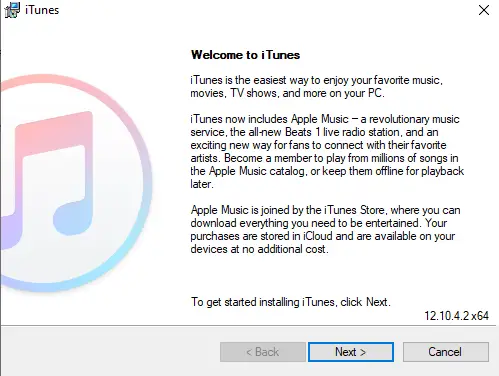Click 'TV shows' in first paragraph

[254, 93]
